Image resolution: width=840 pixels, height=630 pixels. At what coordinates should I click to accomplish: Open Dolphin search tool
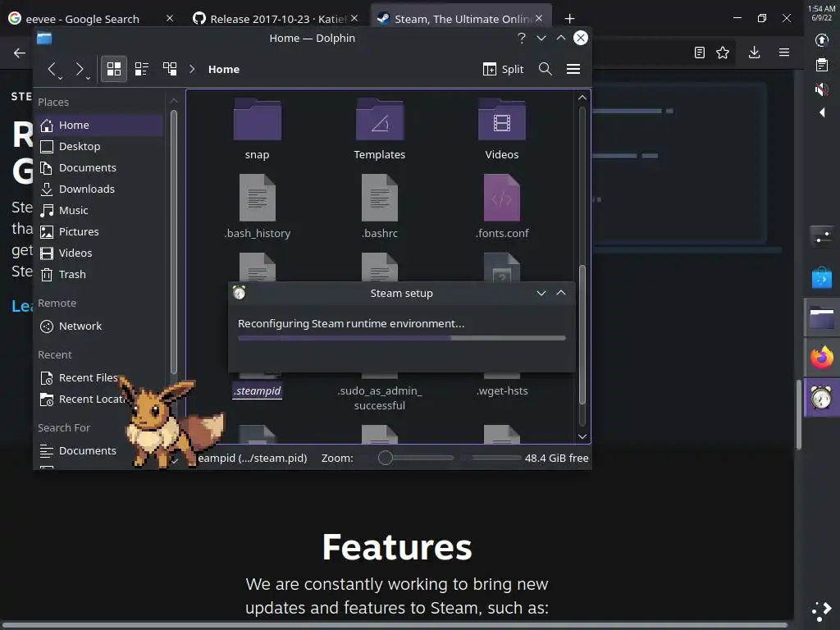pyautogui.click(x=545, y=69)
